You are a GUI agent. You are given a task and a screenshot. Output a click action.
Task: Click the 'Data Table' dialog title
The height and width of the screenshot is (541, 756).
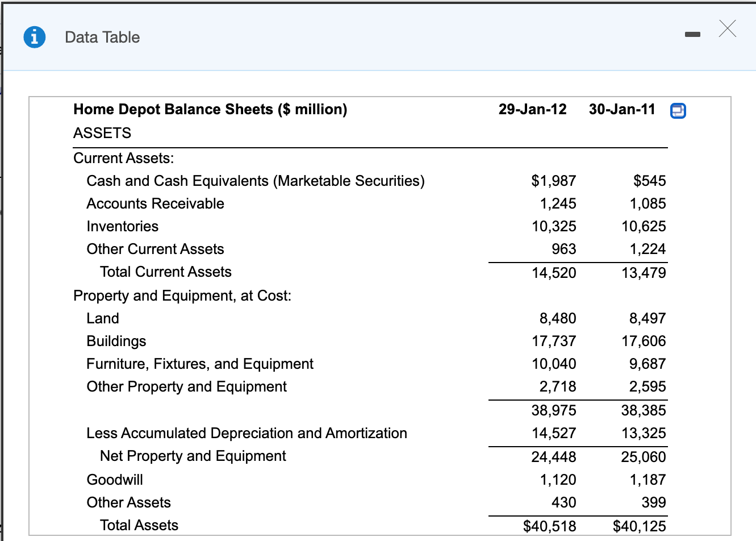102,38
